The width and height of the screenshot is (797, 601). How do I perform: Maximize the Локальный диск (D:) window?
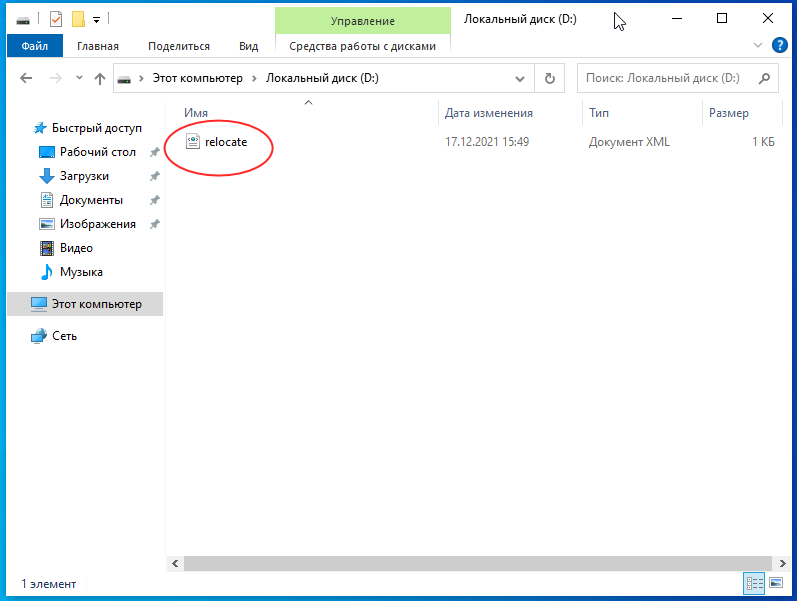722,19
